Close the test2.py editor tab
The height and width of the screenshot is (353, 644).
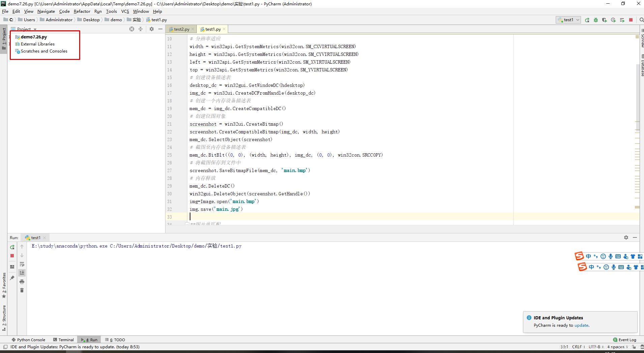tap(193, 29)
